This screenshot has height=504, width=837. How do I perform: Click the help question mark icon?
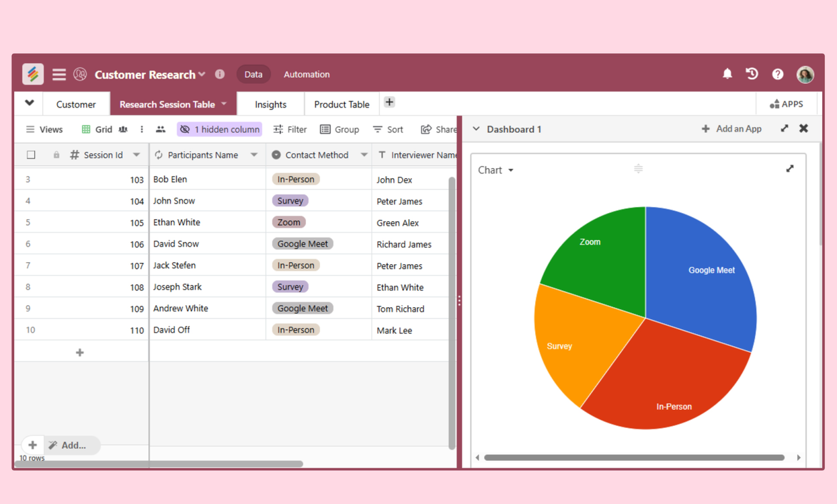pyautogui.click(x=778, y=75)
